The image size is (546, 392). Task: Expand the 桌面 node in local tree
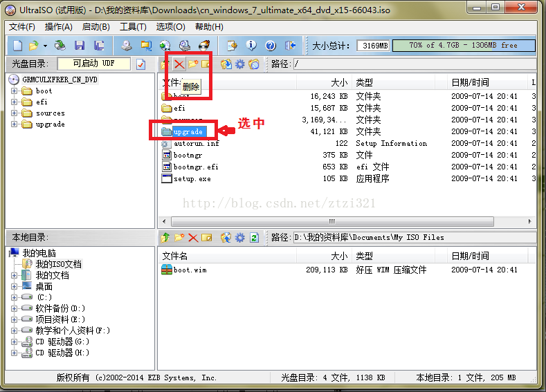14,287
